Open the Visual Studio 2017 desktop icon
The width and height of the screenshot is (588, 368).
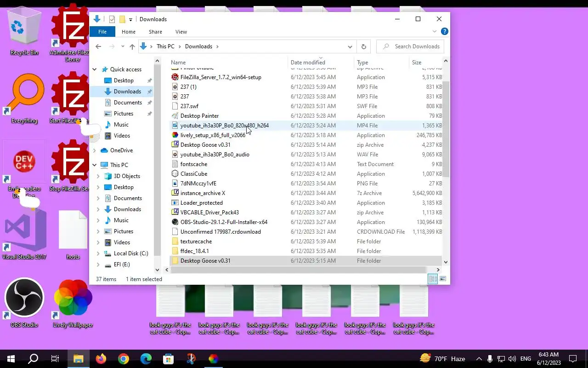24,234
